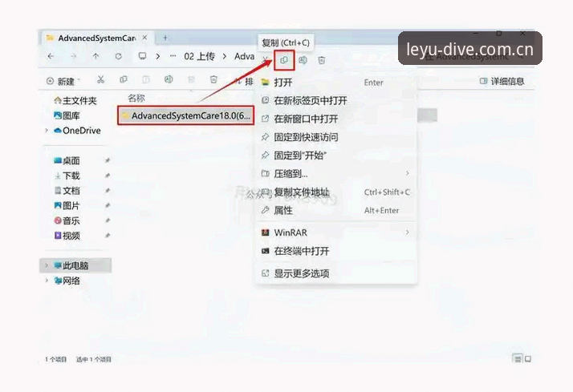Close the AdvancedSystemCare tab
This screenshot has height=392, width=573.
click(x=144, y=38)
